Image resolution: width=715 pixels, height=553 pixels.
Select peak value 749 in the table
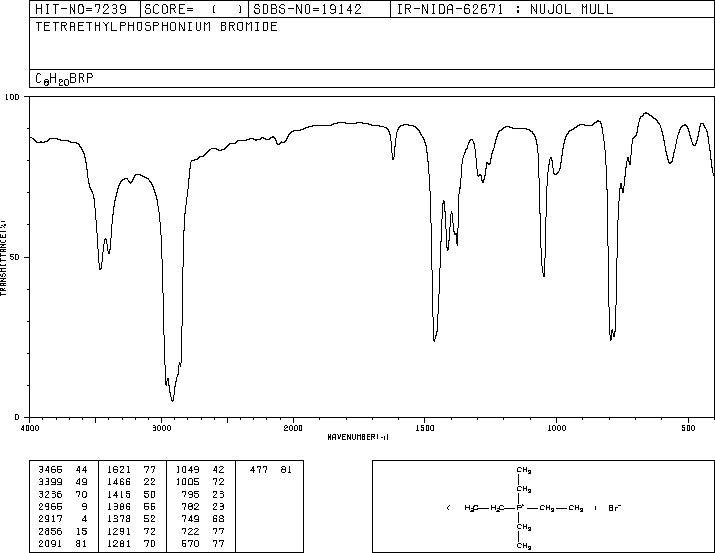(191, 519)
